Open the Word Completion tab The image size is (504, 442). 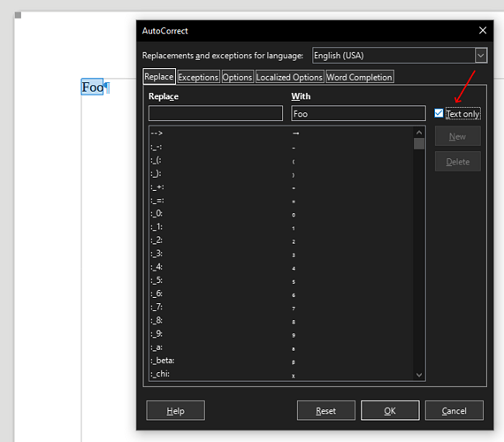(359, 77)
